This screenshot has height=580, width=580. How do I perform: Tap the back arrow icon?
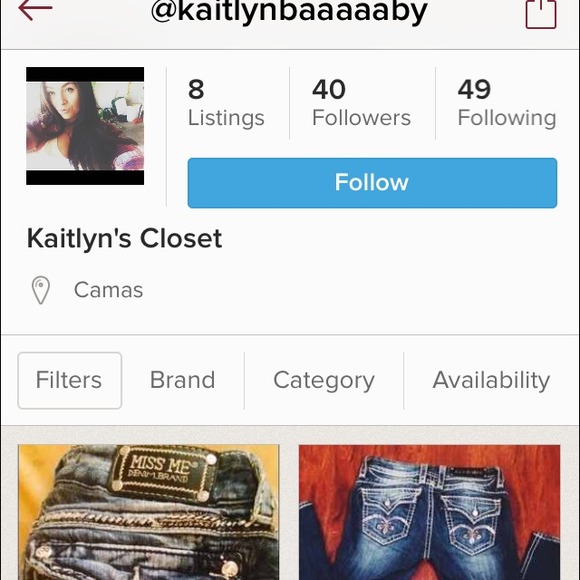click(x=35, y=9)
